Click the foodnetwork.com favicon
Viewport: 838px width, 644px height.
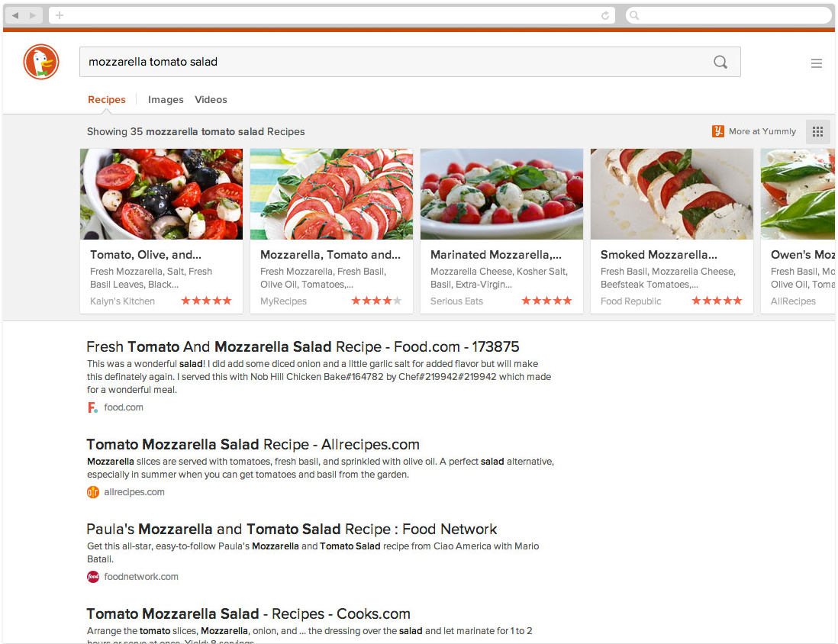93,577
